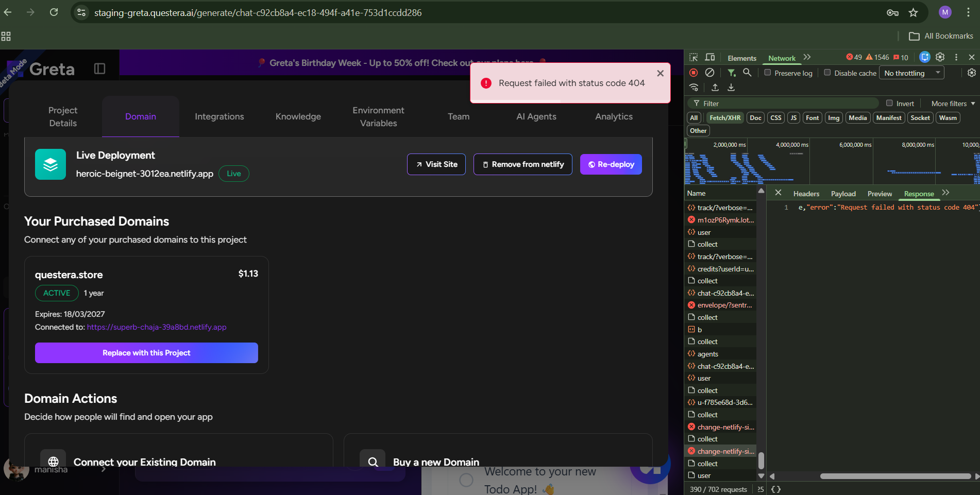The width and height of the screenshot is (980, 495).
Task: Click Replace with this Project button
Action: point(146,353)
